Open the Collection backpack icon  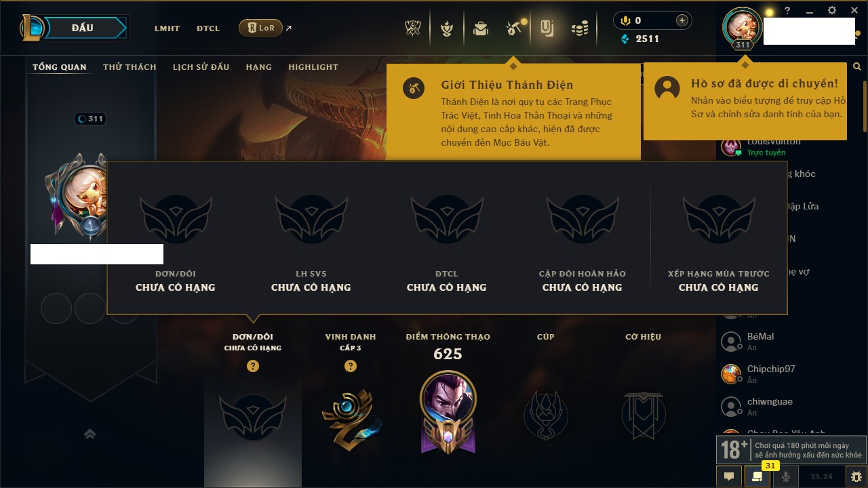click(481, 28)
